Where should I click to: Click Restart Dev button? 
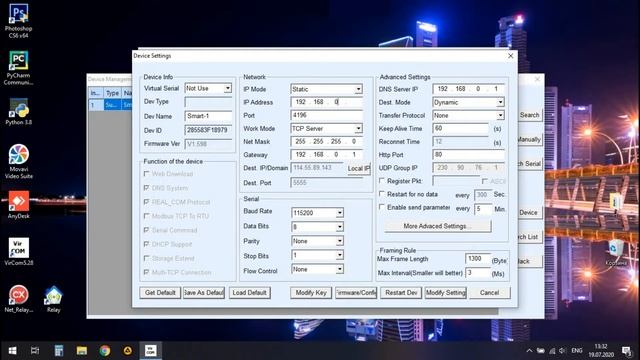pyautogui.click(x=401, y=293)
